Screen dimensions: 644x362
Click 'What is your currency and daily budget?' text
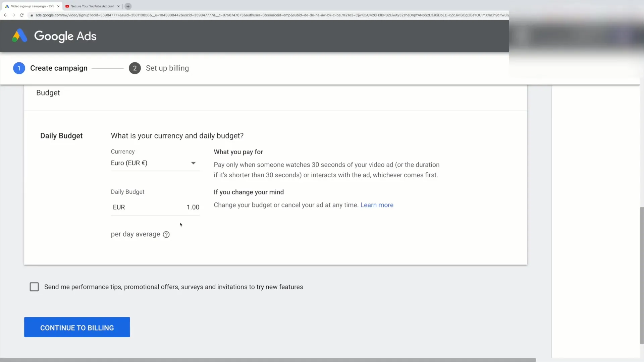coord(177,136)
